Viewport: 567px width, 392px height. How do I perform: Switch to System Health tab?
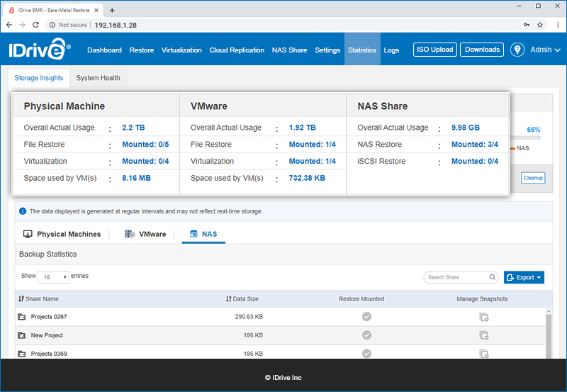click(98, 78)
